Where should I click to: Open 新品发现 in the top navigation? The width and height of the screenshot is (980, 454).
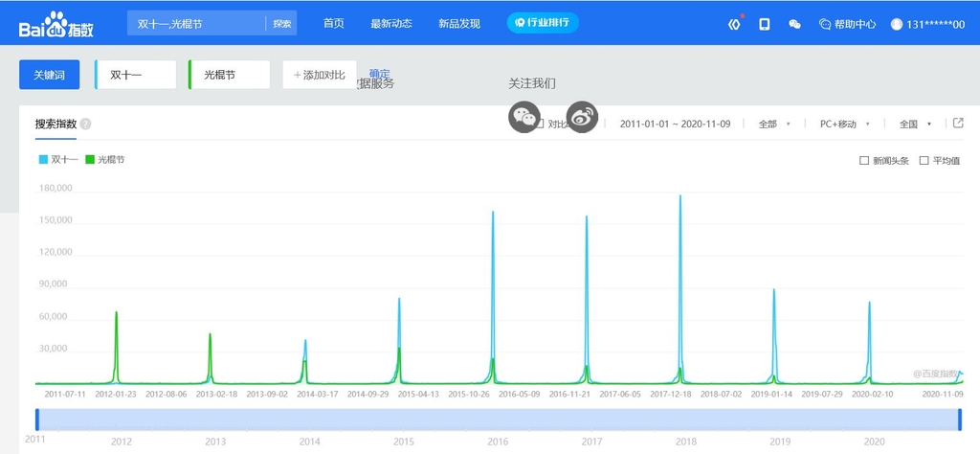(459, 24)
